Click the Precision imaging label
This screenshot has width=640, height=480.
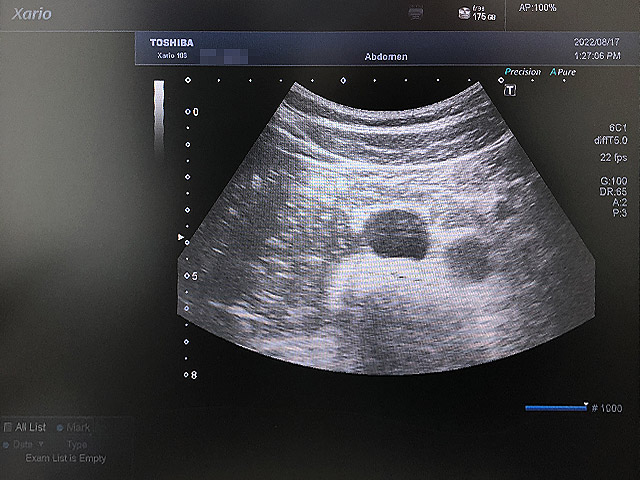click(522, 72)
